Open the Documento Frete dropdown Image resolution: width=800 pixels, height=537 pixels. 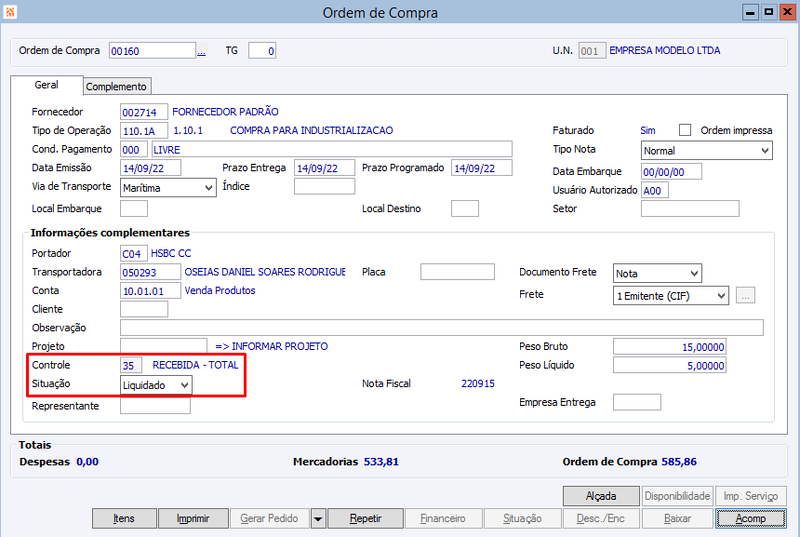[657, 273]
